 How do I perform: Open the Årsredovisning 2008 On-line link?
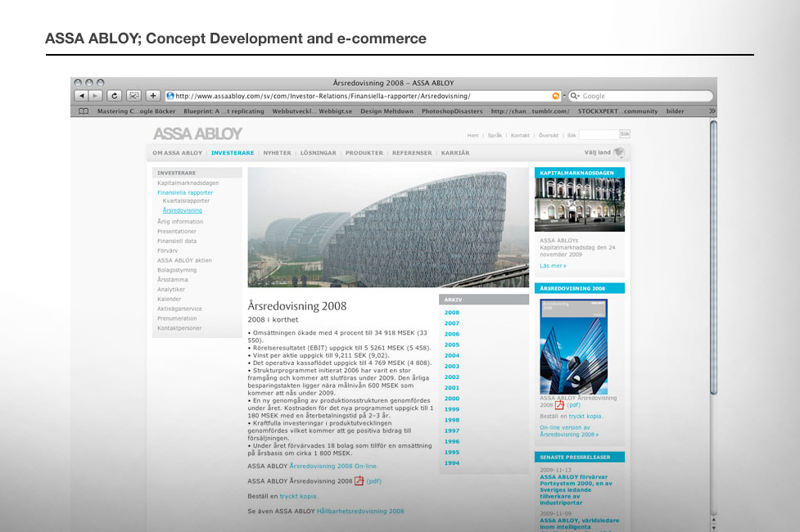coord(332,467)
